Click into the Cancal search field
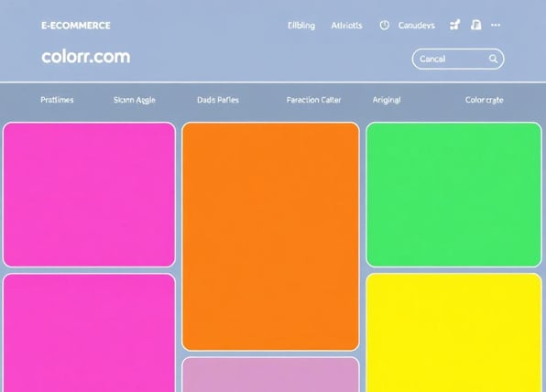546x392 pixels. 458,59
